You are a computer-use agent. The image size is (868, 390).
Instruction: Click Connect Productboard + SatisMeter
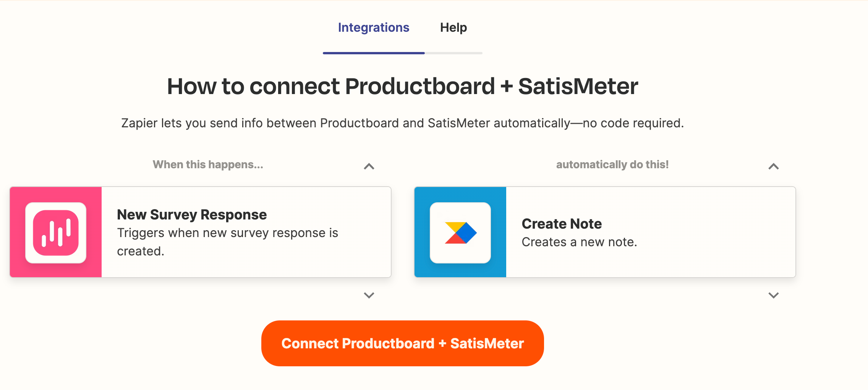pos(402,343)
